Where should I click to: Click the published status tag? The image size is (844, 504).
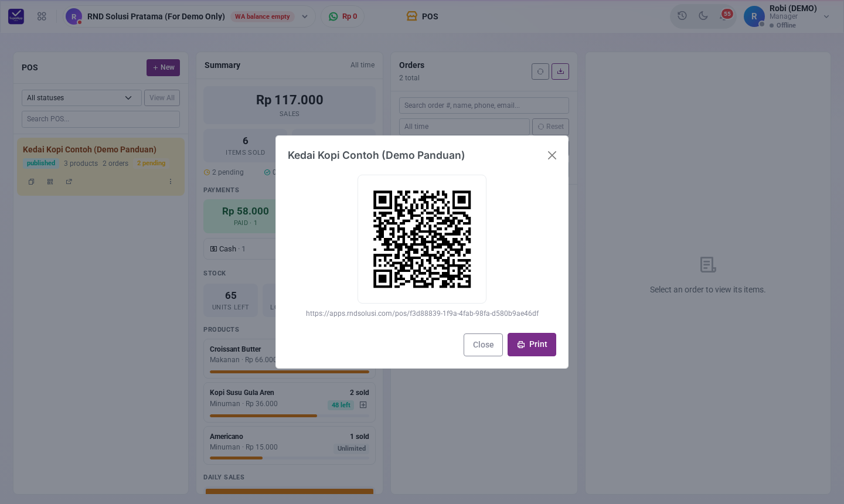pyautogui.click(x=41, y=164)
